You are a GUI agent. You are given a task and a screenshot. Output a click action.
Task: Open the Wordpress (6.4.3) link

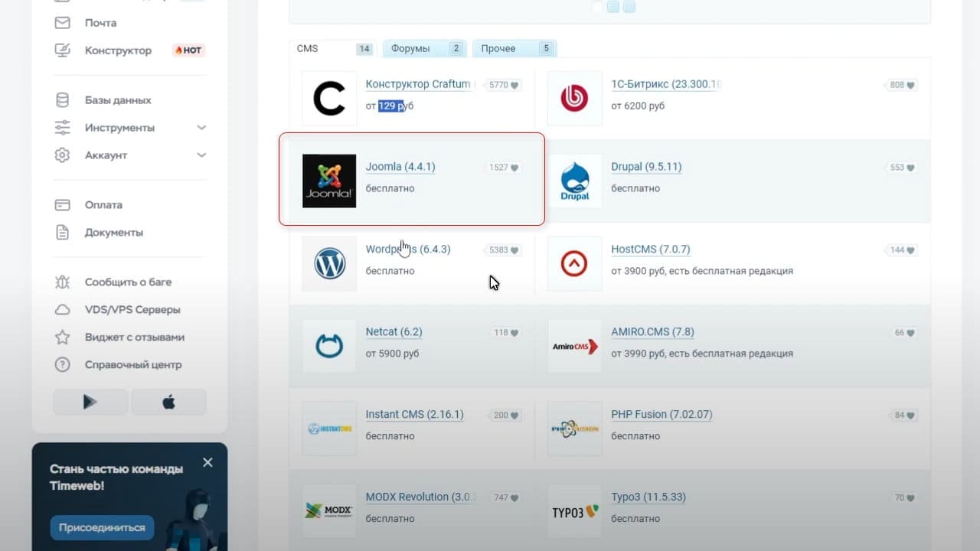(408, 249)
